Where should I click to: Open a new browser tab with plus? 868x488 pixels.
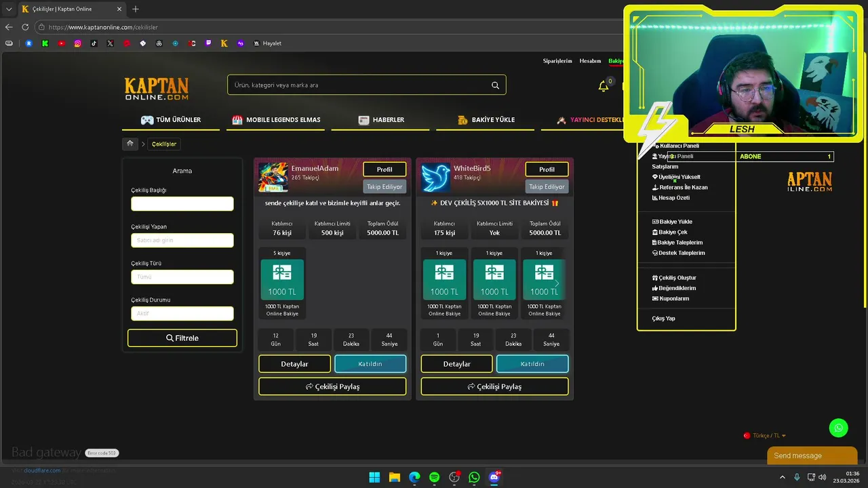(x=136, y=9)
